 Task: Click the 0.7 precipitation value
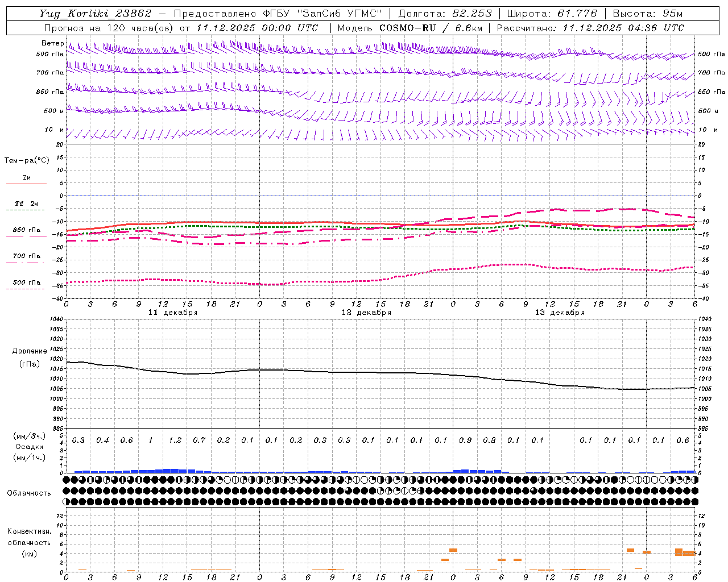coord(199,440)
